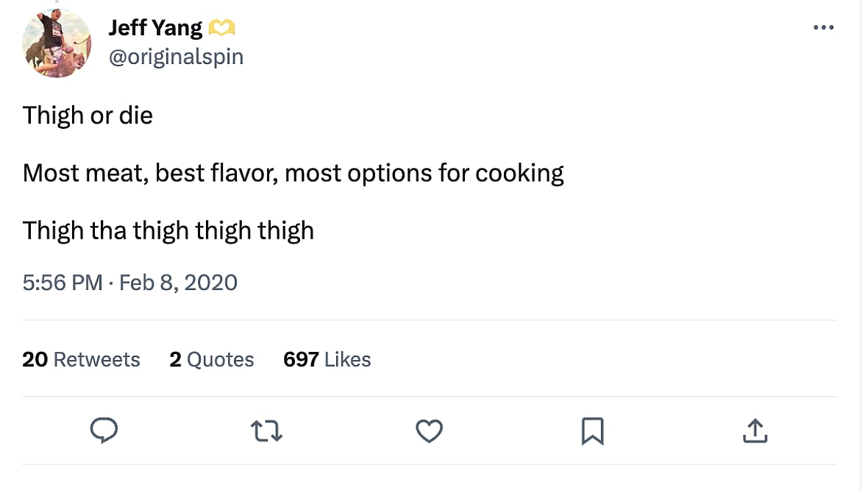The width and height of the screenshot is (868, 491).
Task: Retweet using the arrows icon
Action: pos(266,431)
